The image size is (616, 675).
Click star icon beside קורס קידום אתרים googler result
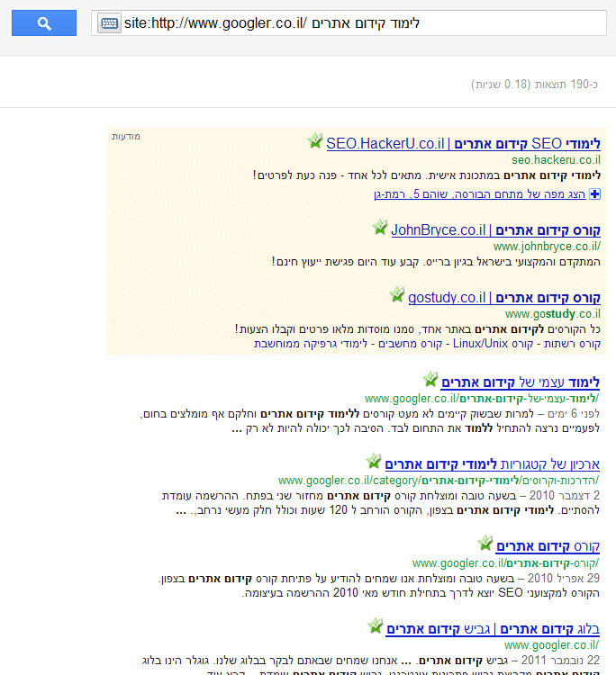pyautogui.click(x=485, y=544)
